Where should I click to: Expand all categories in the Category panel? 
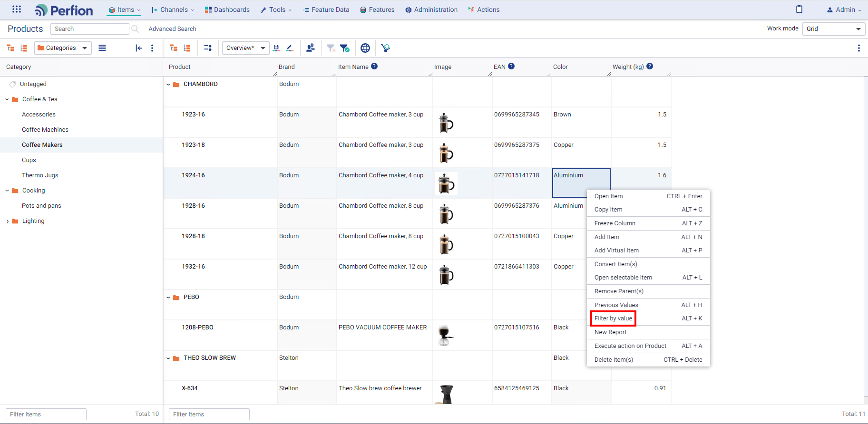tap(10, 48)
